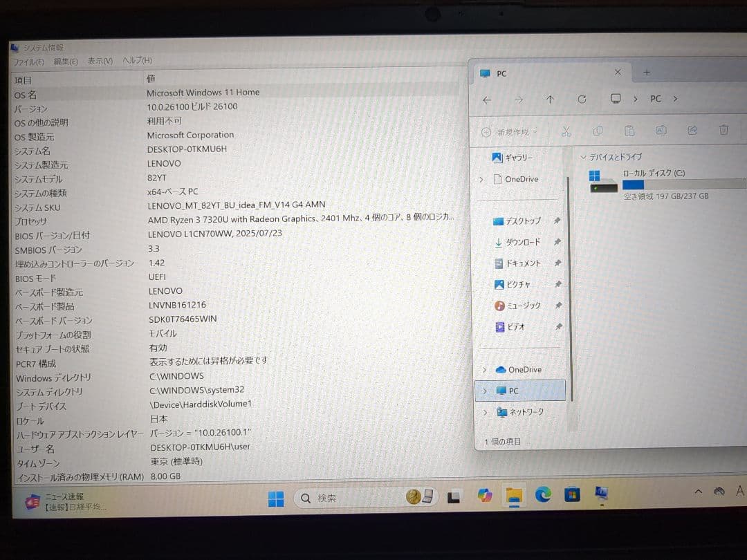Click the Share icon in Explorer toolbar

tap(692, 130)
